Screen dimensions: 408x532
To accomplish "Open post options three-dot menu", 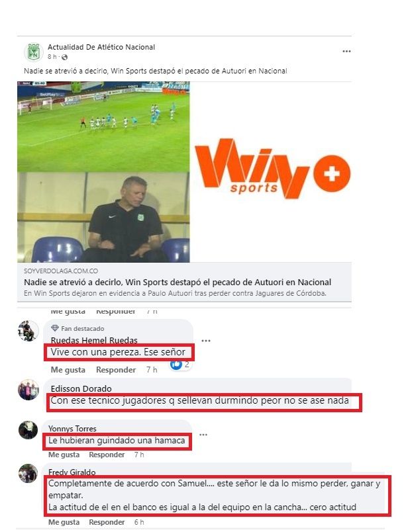I will [x=346, y=52].
